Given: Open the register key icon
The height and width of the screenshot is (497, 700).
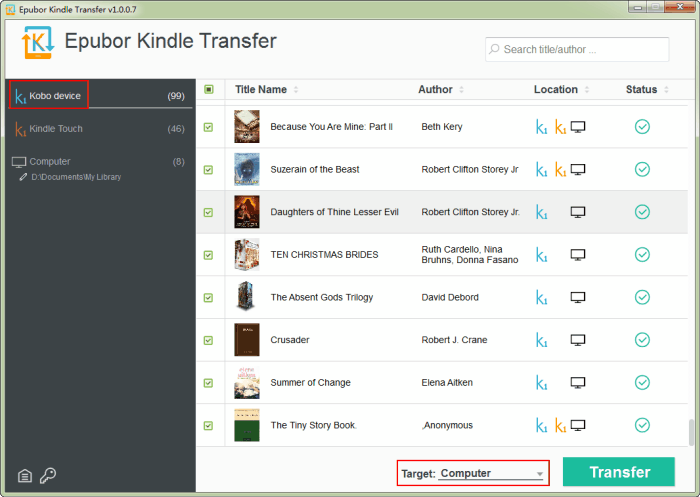Looking at the screenshot, I should [x=48, y=475].
